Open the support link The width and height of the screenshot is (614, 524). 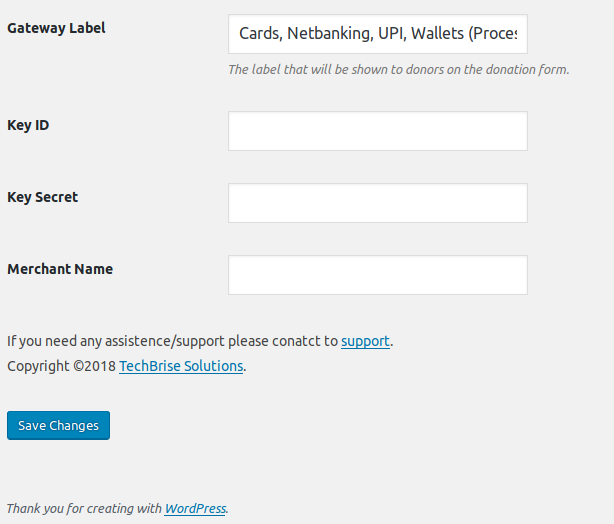365,341
